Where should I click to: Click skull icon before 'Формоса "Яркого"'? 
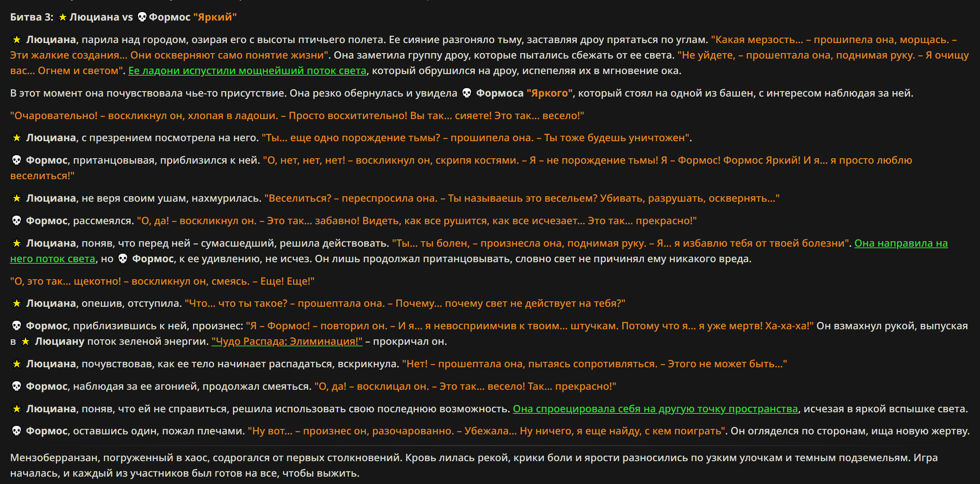pos(467,93)
